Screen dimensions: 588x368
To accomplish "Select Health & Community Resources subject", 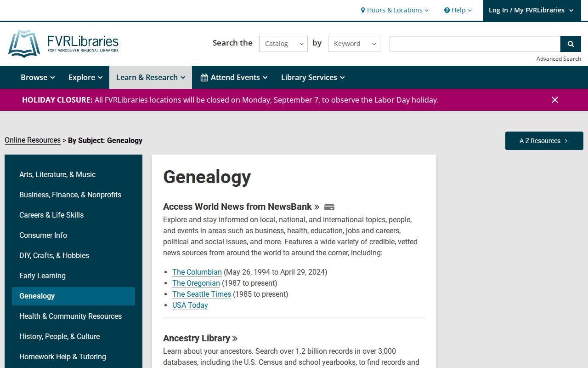I will pos(73,316).
